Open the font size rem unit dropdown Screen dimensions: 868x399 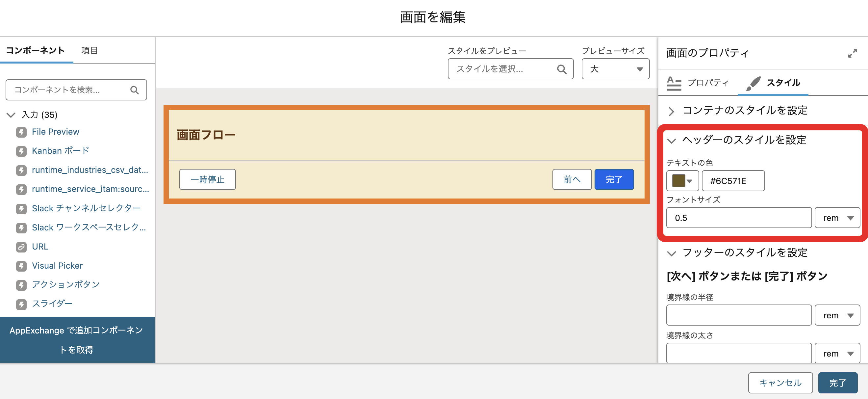[x=837, y=218]
